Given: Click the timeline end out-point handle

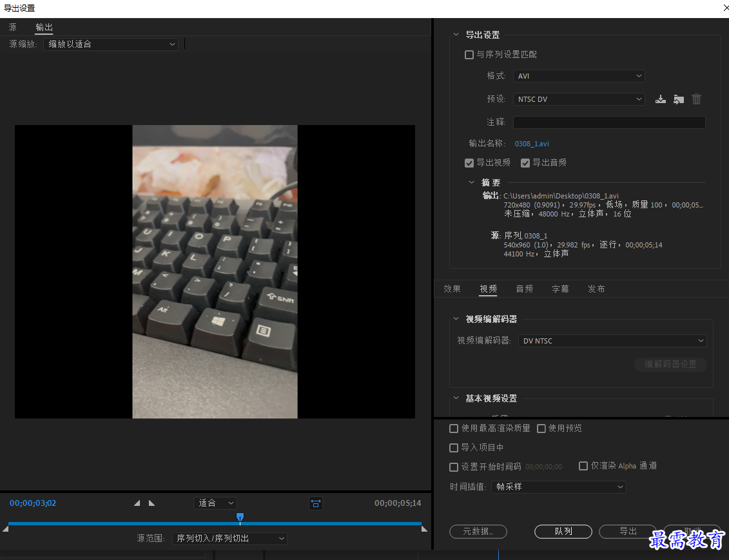Looking at the screenshot, I should pyautogui.click(x=424, y=529).
